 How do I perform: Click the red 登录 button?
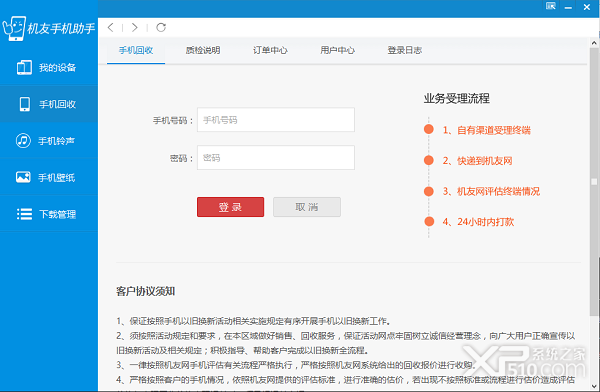tap(230, 207)
